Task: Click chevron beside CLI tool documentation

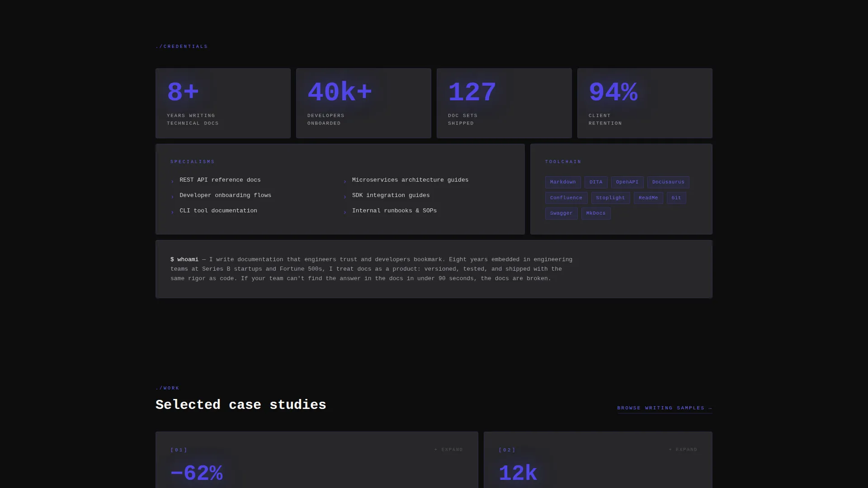Action: click(172, 212)
